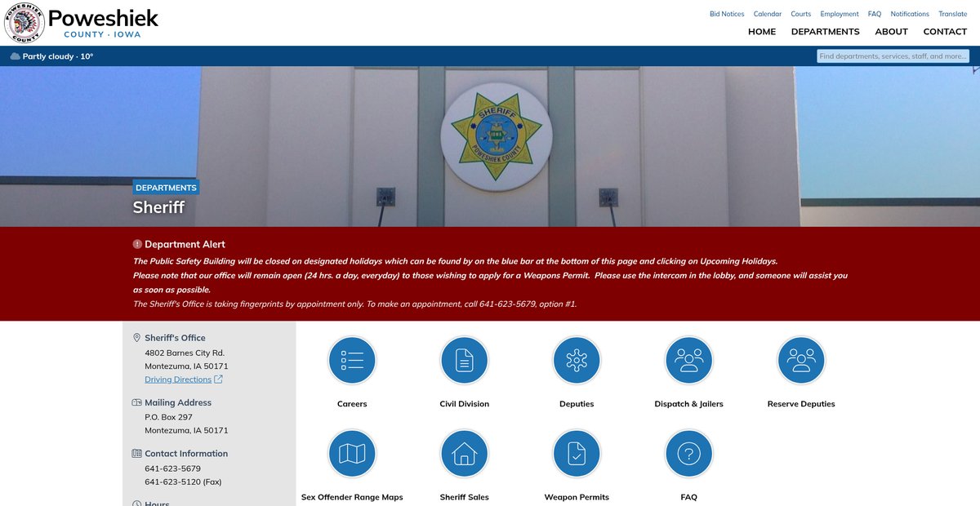Image resolution: width=980 pixels, height=506 pixels.
Task: Open the Deputies gear icon
Action: click(x=577, y=360)
